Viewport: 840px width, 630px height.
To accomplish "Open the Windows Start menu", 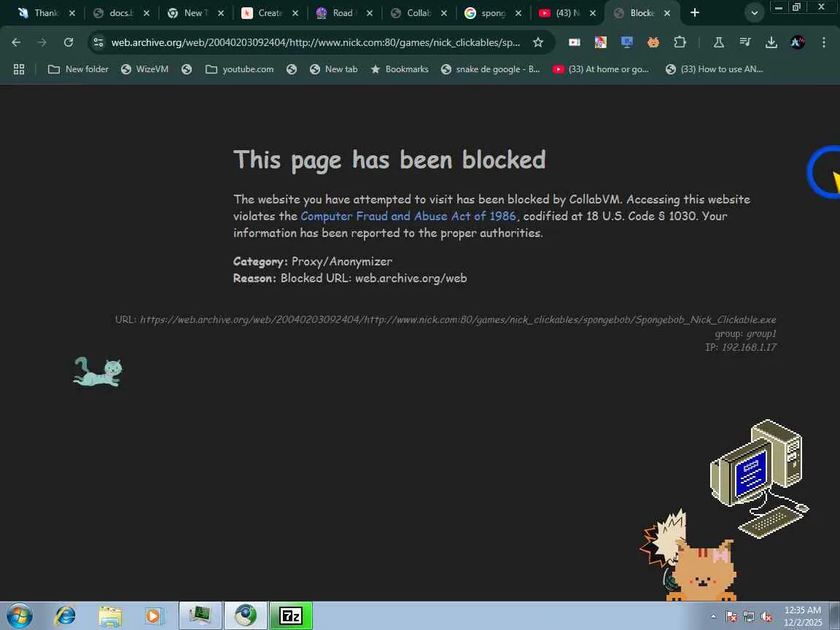I will pyautogui.click(x=19, y=615).
